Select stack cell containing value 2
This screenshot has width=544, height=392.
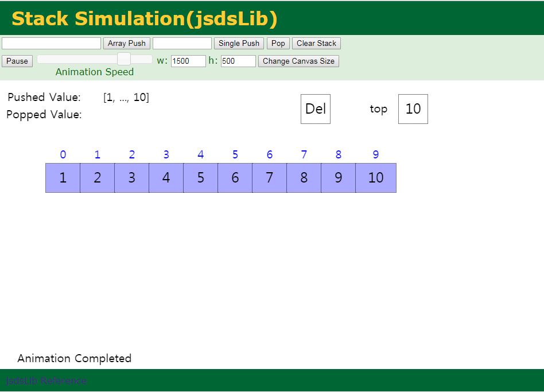point(98,178)
